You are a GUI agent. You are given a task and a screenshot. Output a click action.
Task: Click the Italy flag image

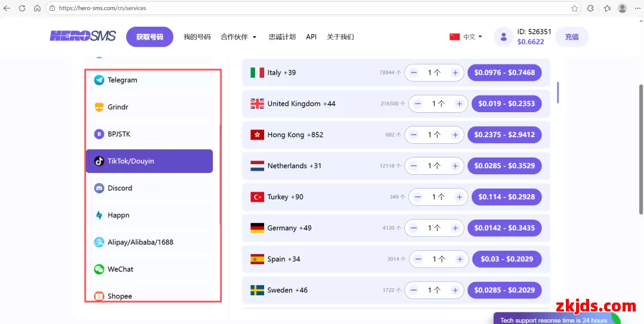(257, 73)
